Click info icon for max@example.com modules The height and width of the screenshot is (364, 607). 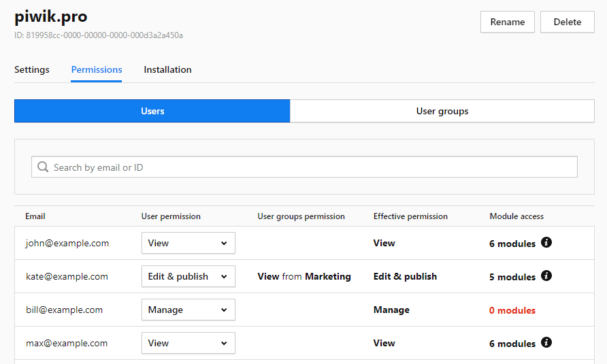546,342
